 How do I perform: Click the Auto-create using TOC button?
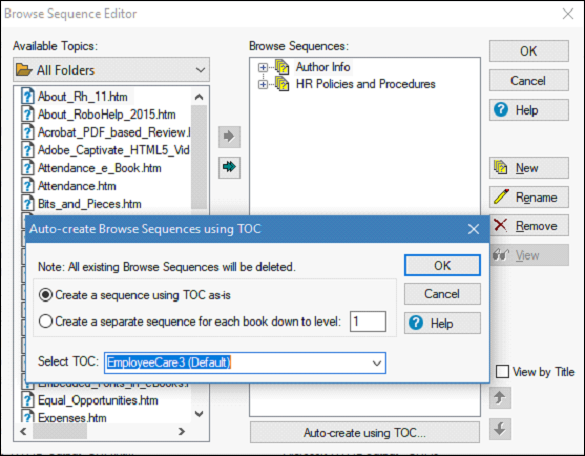point(365,432)
